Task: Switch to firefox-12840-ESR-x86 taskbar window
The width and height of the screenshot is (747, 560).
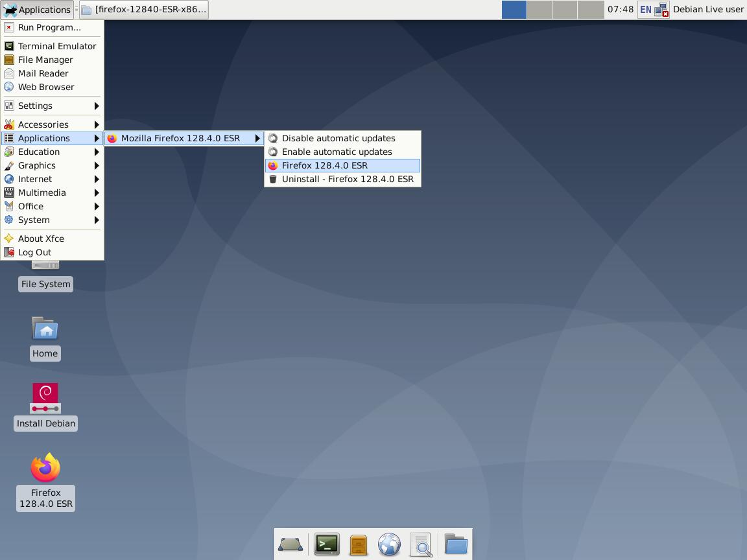Action: [x=144, y=10]
